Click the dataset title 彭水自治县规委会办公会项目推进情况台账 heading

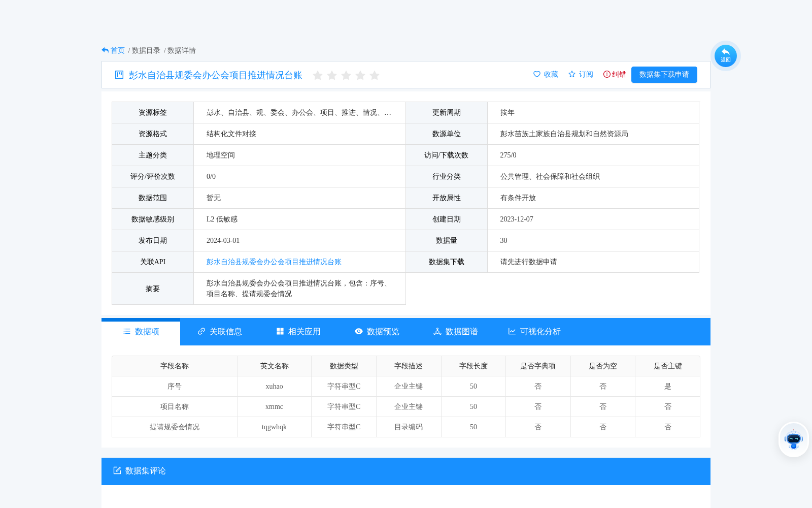click(x=216, y=75)
